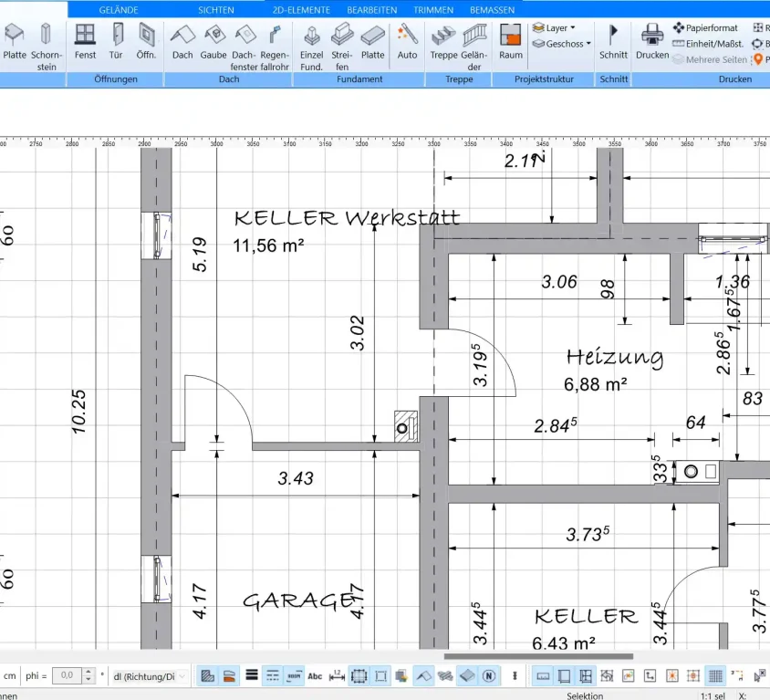Select the Dachfenster skylight tool
The image size is (770, 700).
(245, 47)
